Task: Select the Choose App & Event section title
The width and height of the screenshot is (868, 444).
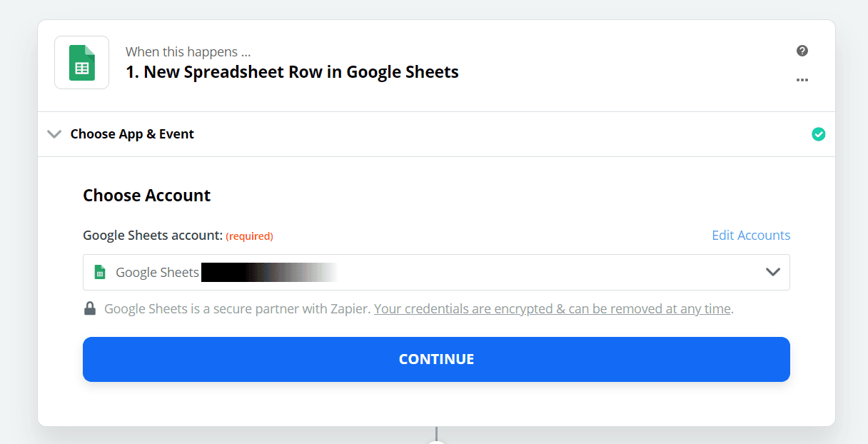Action: click(x=132, y=134)
